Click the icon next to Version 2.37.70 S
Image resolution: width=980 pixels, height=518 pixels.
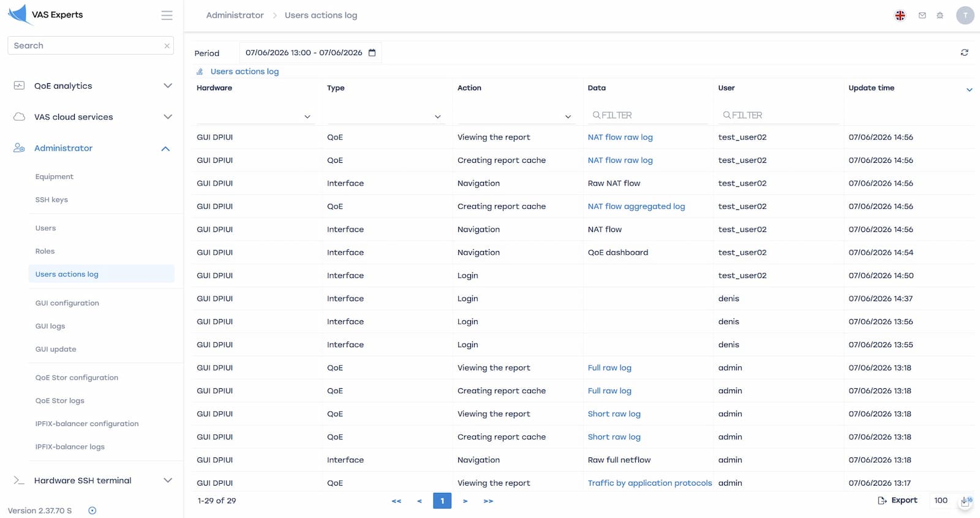coord(92,511)
